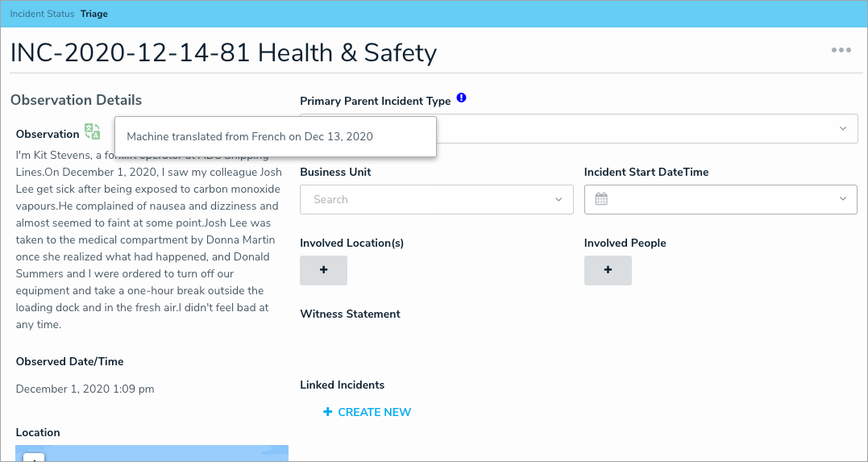
Task: Click the plus icon next to CREATE NEW
Action: [327, 412]
